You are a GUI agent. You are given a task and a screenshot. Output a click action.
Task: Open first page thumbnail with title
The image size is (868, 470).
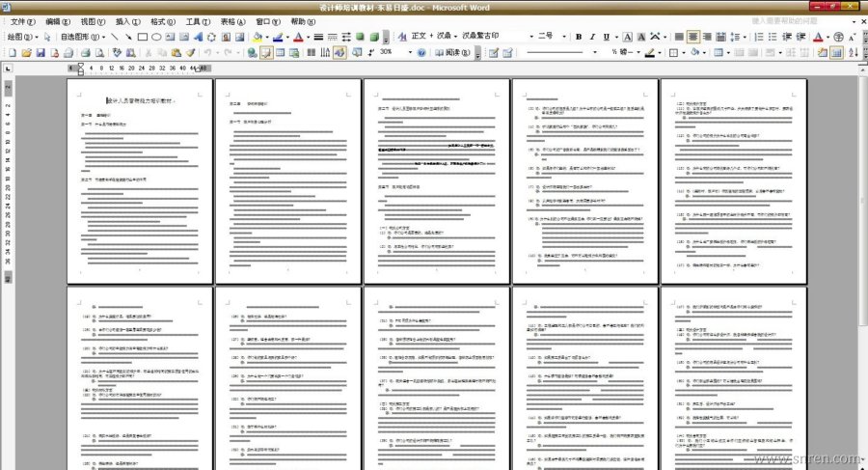pyautogui.click(x=140, y=180)
